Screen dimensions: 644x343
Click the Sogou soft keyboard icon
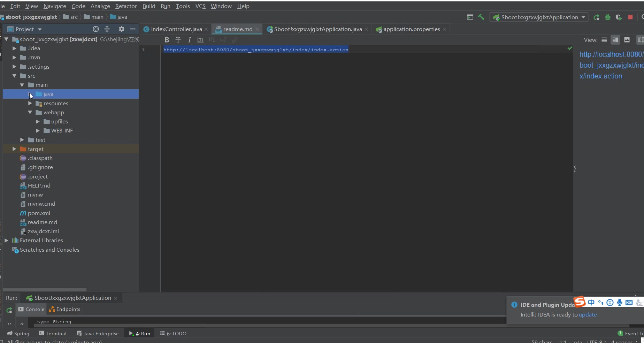629,303
